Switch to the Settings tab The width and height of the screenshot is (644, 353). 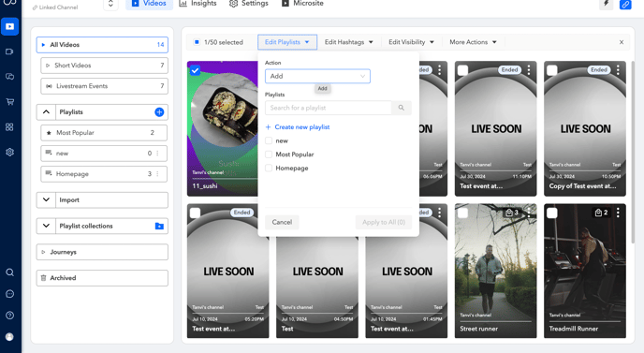(x=248, y=4)
